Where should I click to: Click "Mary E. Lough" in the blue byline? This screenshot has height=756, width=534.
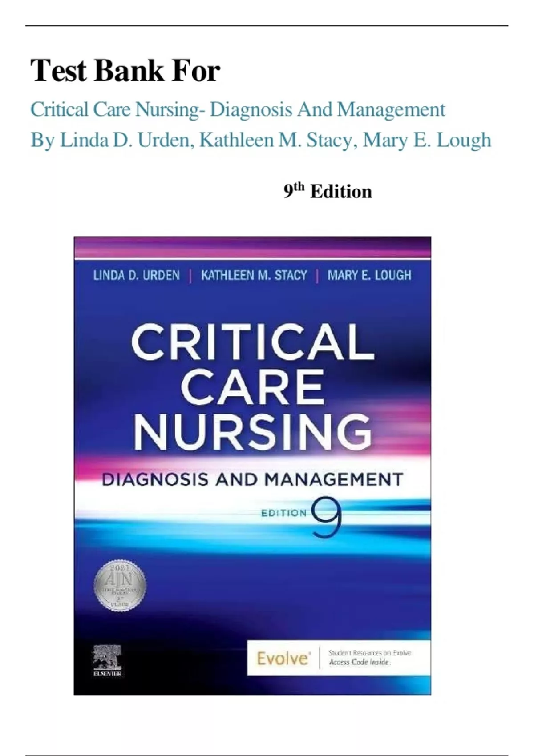click(427, 140)
